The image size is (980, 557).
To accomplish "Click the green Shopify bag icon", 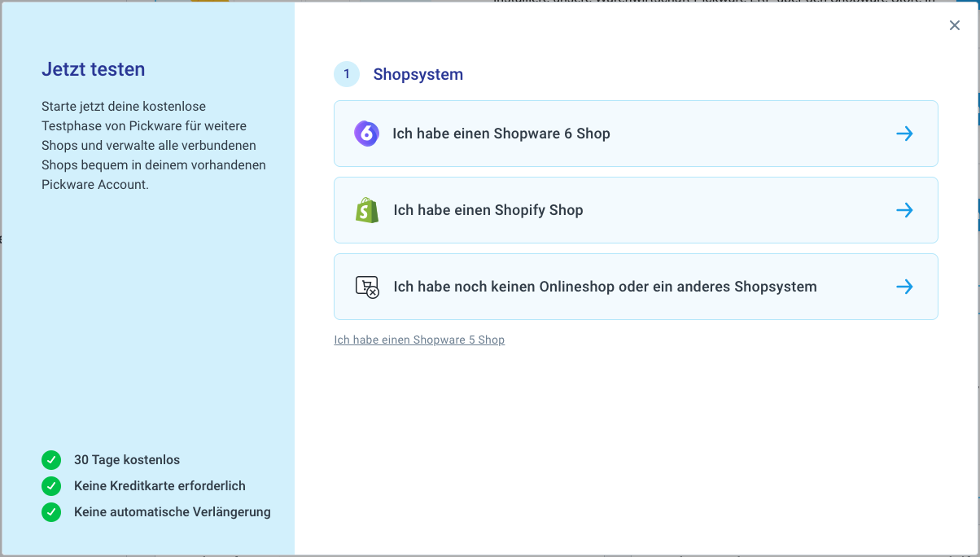I will pyautogui.click(x=367, y=210).
